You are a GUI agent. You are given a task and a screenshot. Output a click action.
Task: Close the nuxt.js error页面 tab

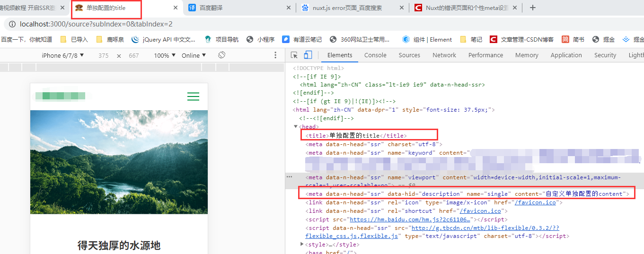pyautogui.click(x=402, y=8)
